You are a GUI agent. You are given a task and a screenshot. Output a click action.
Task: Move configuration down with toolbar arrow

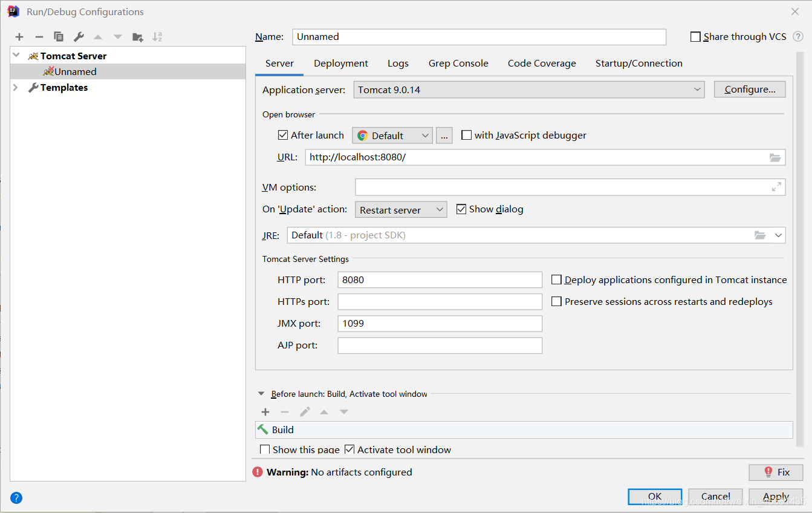tap(118, 37)
